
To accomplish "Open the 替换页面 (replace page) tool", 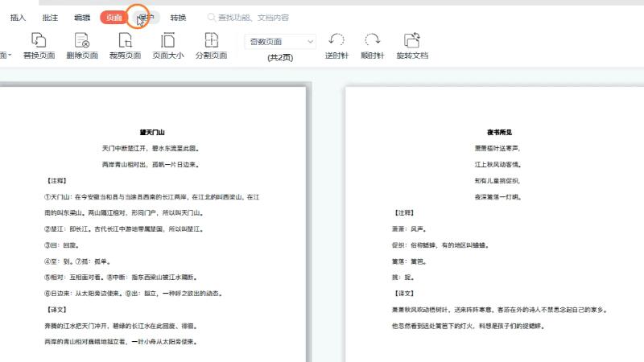I will click(39, 46).
